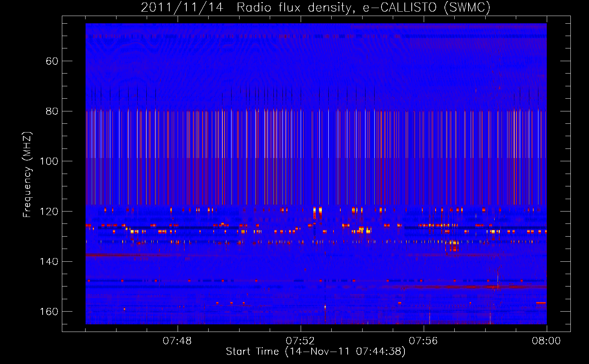Click the 08:00 time tick label
589x364 pixels.
point(546,341)
